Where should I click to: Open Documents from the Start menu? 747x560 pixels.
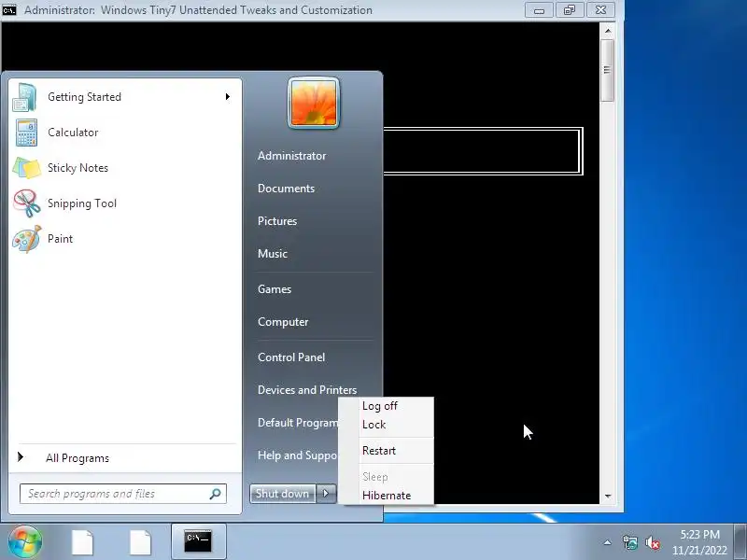pyautogui.click(x=286, y=189)
